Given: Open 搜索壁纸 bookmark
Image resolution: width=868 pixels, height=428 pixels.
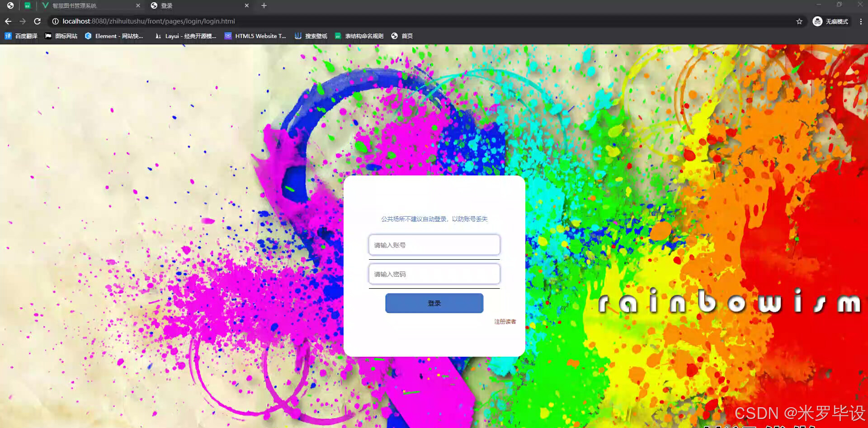Looking at the screenshot, I should [311, 36].
